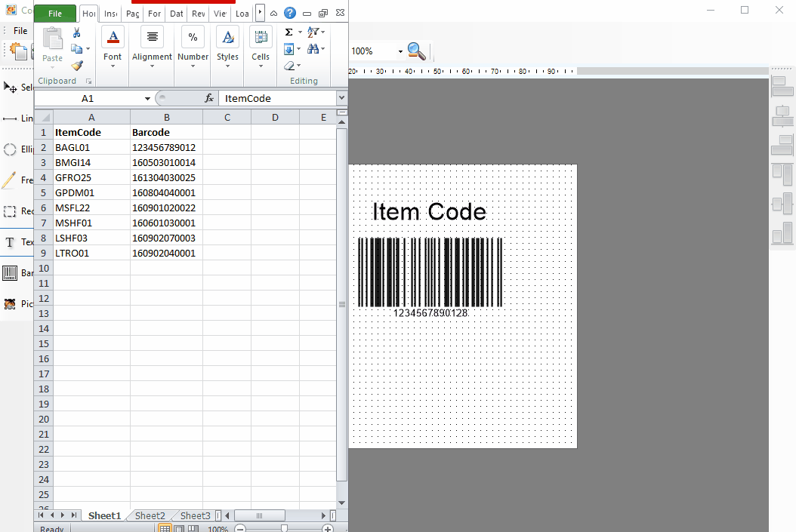Click the New label icon in designer toolbar
796x532 pixels.
click(18, 51)
